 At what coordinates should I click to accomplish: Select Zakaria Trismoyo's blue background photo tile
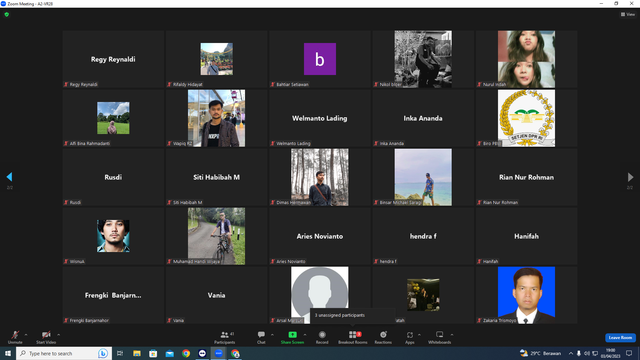click(527, 295)
